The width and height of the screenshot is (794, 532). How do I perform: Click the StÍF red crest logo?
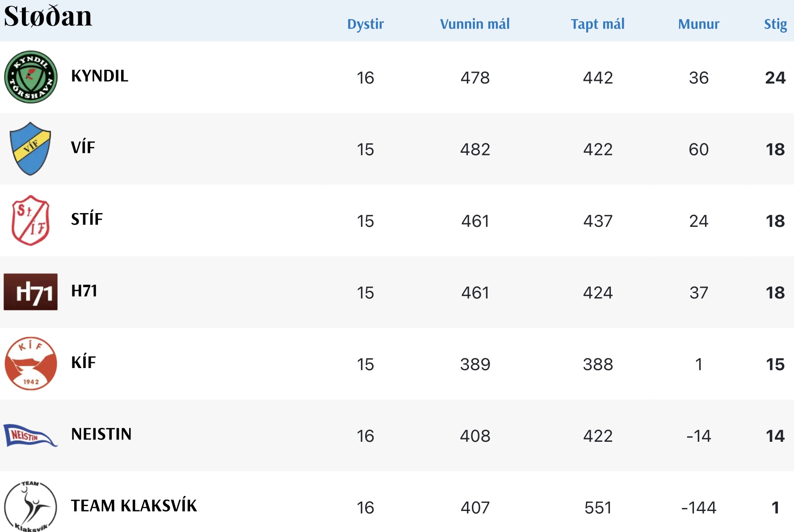30,220
